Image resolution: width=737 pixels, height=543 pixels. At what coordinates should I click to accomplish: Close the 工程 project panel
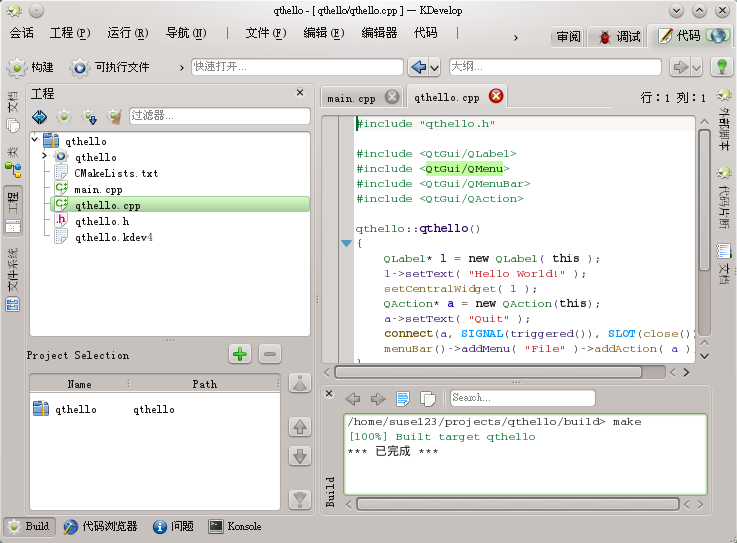click(x=300, y=93)
